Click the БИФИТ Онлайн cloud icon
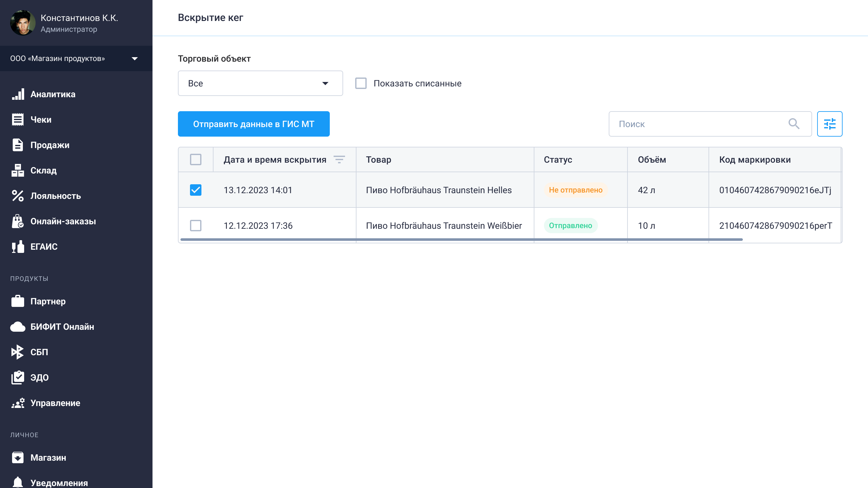 pyautogui.click(x=18, y=327)
